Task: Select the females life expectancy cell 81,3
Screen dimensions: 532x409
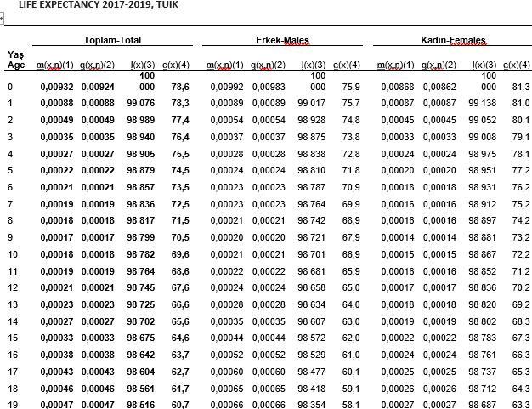Action: (x=520, y=87)
